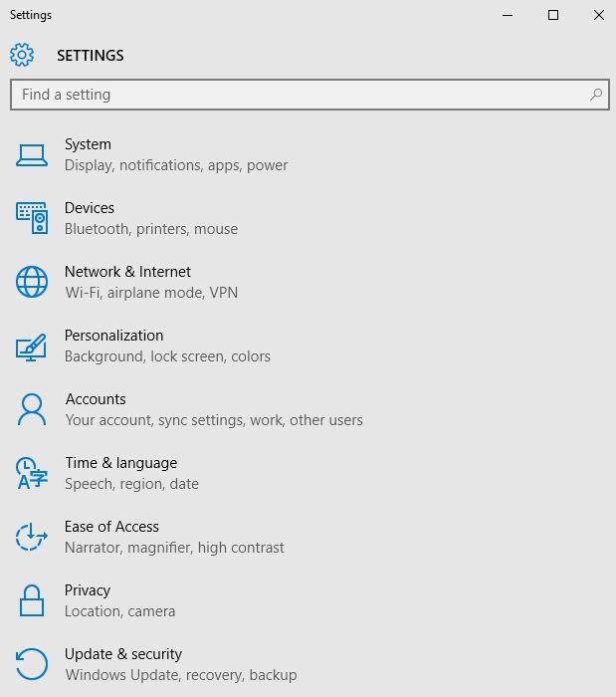Click the Ease of Access dashed-circle icon

[x=32, y=537]
